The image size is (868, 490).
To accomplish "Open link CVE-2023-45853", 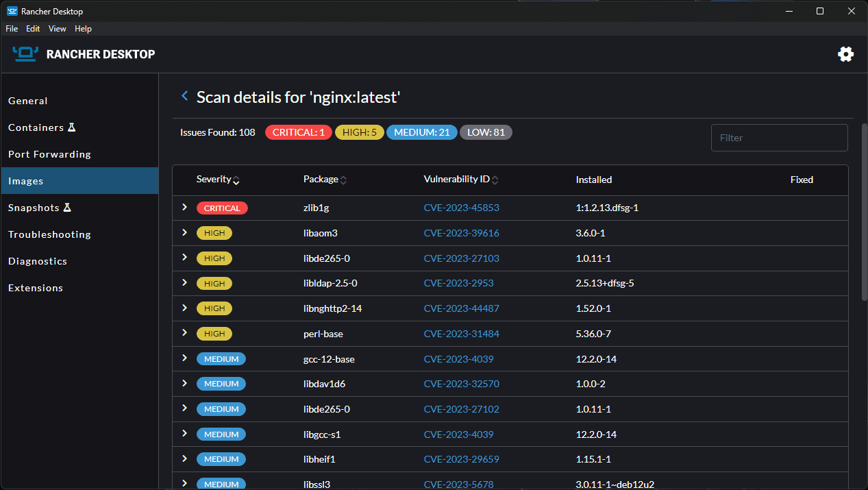I will pos(461,208).
